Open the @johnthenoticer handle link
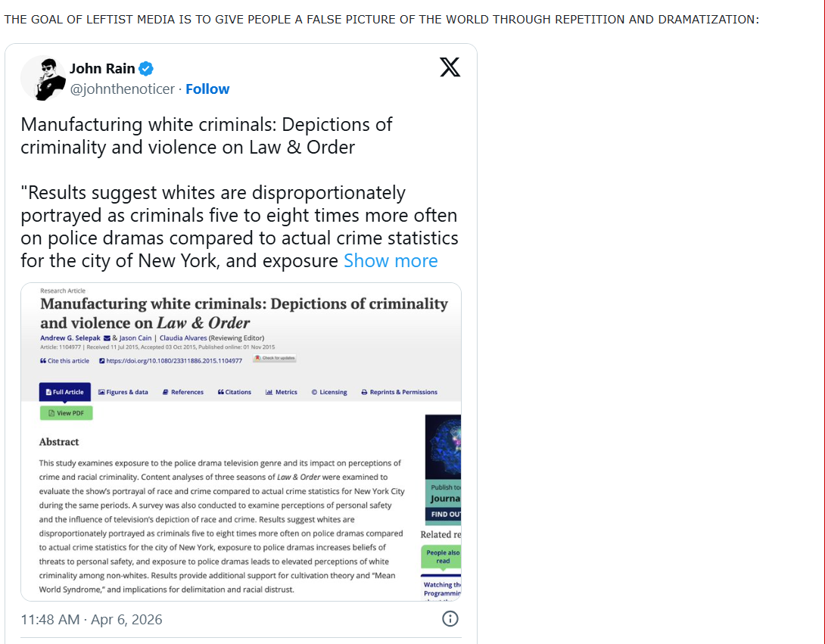 (x=122, y=89)
